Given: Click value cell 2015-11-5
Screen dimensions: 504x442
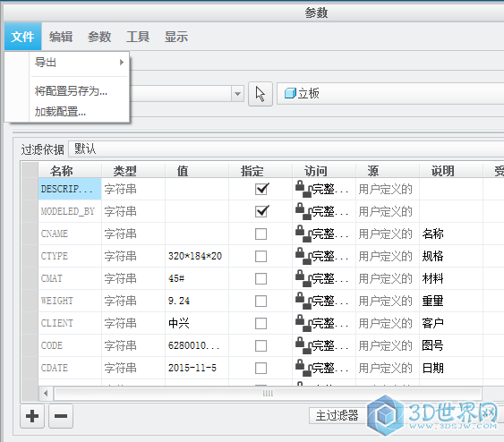Looking at the screenshot, I should pos(197,368).
